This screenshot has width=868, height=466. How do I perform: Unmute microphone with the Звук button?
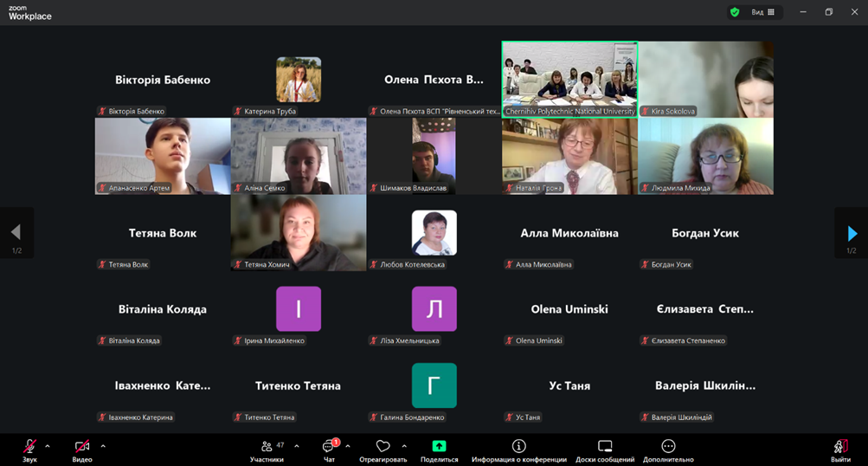pos(29,447)
